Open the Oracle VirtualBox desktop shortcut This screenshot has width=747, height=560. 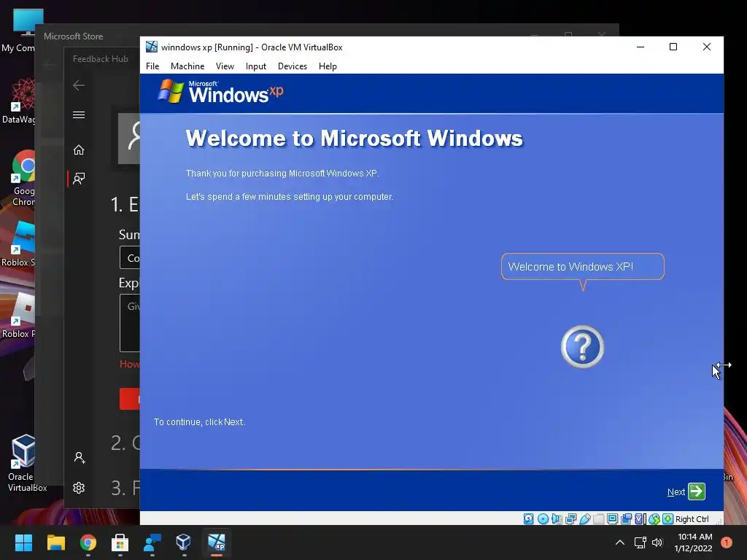click(24, 463)
